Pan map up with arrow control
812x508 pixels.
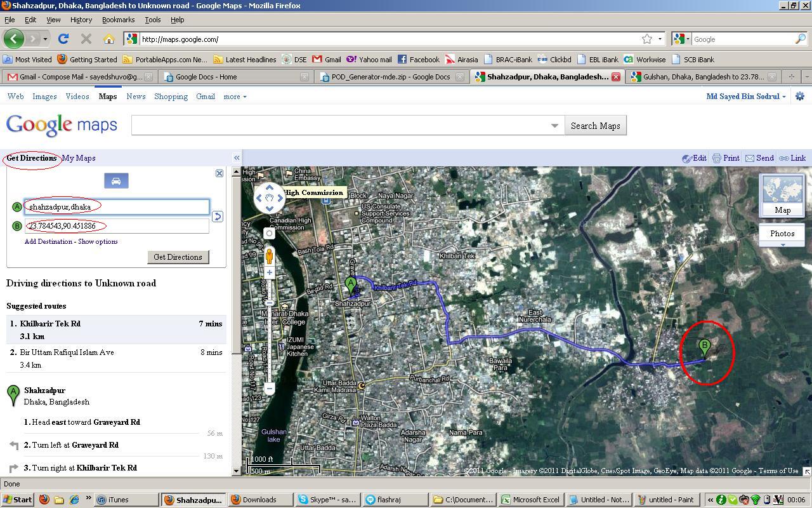tap(270, 187)
